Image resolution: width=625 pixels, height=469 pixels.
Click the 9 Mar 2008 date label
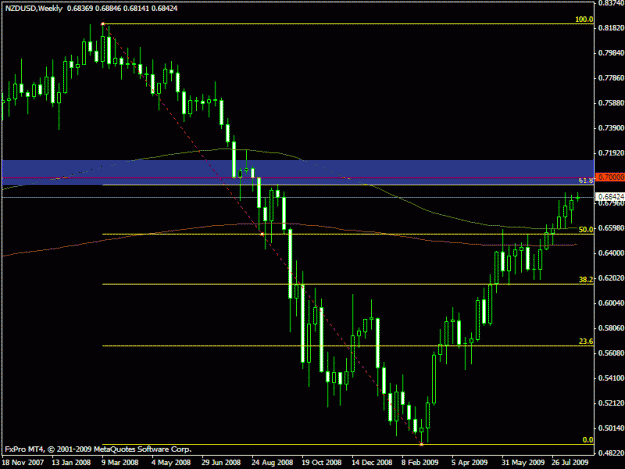120,463
